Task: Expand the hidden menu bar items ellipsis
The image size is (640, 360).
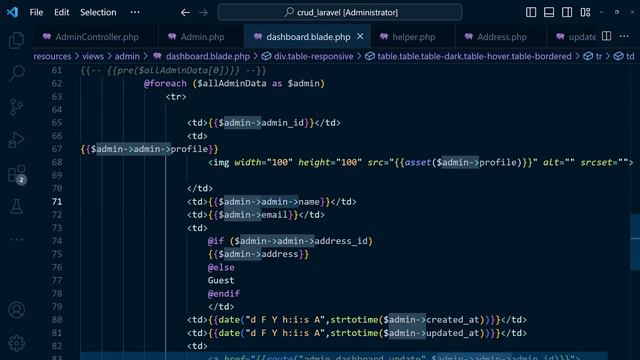Action: (x=135, y=12)
